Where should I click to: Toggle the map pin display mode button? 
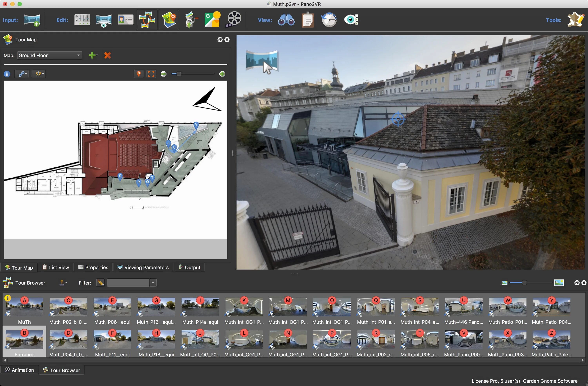[x=139, y=74]
